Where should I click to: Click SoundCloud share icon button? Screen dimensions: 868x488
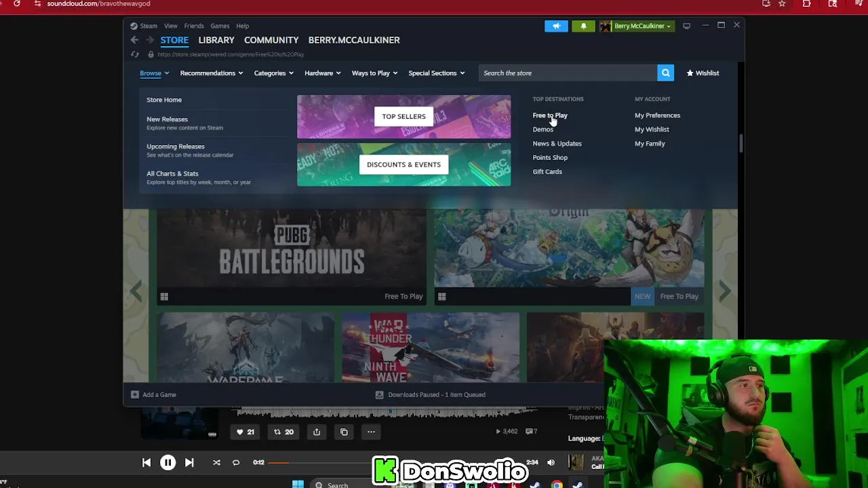coord(317,432)
